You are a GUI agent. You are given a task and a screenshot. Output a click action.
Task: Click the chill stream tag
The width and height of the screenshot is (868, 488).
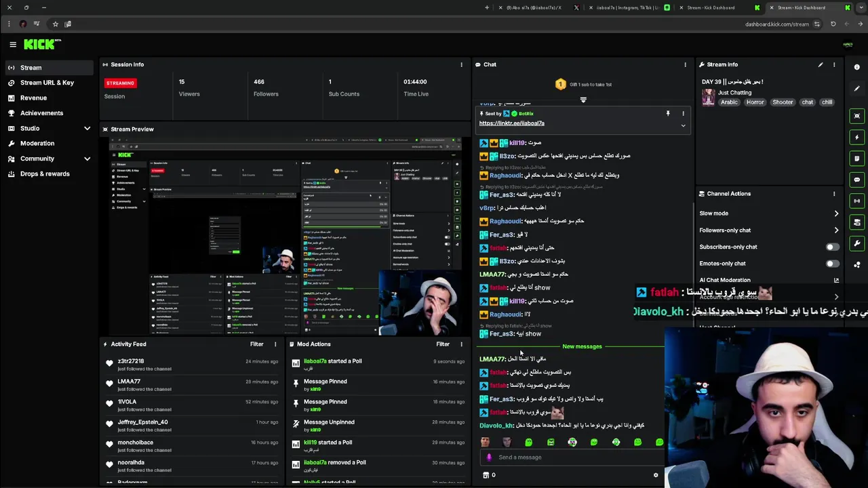click(827, 102)
